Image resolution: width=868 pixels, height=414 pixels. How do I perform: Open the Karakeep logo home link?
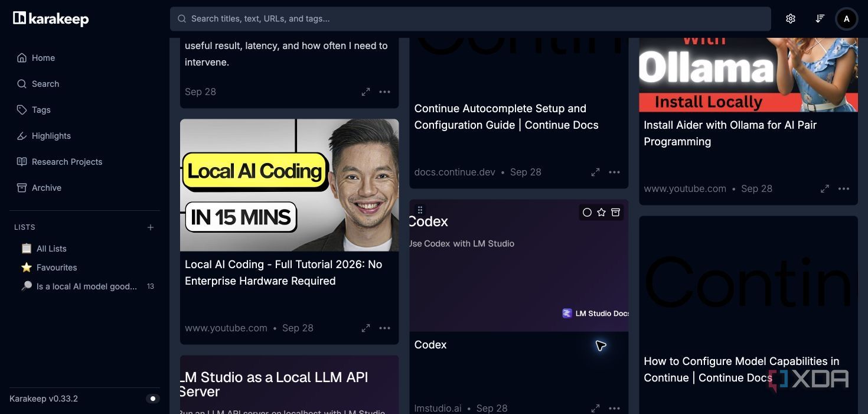click(x=51, y=19)
